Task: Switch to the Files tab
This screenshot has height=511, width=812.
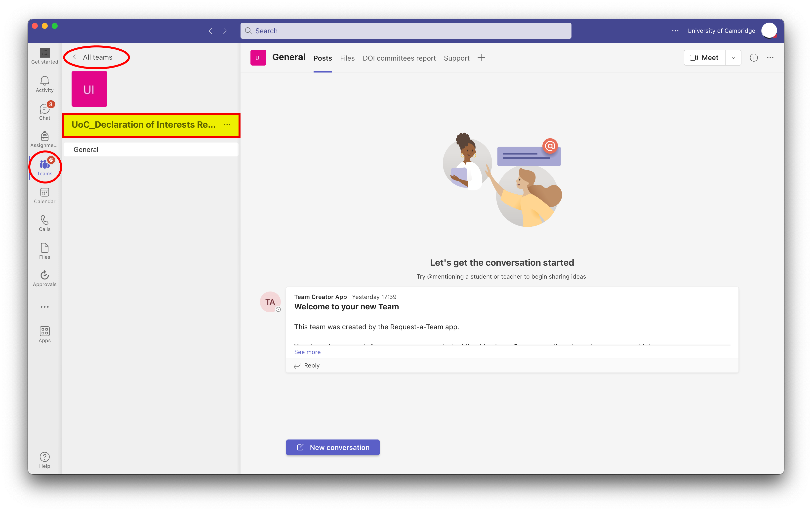Action: point(347,58)
